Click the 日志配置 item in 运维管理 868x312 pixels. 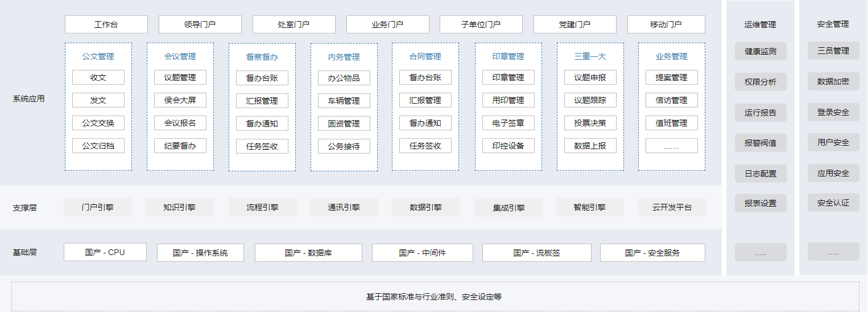(760, 174)
